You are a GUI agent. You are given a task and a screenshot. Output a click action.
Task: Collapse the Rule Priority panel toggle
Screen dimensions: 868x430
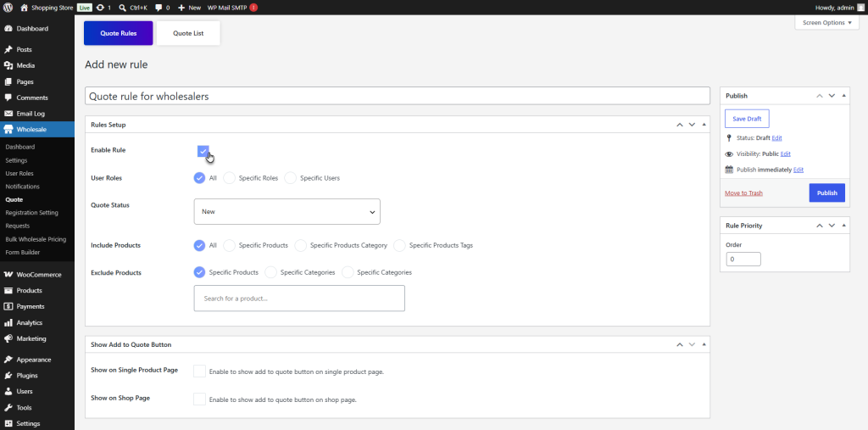coord(843,226)
